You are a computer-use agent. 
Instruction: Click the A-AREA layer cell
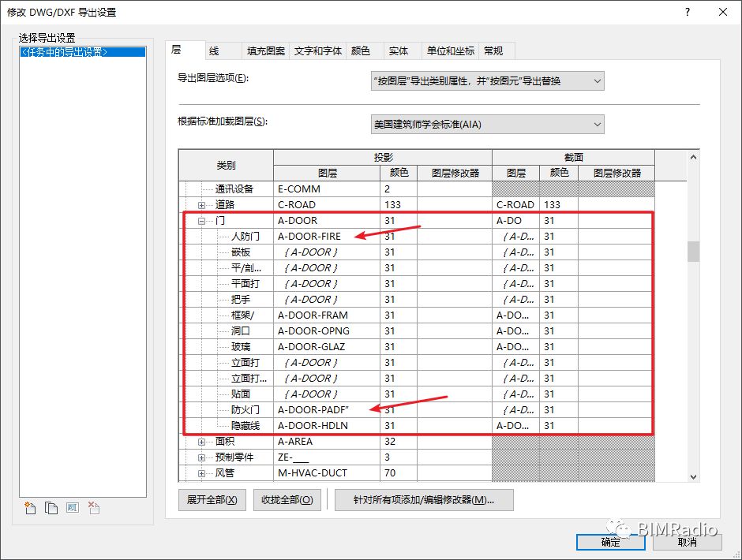(327, 442)
